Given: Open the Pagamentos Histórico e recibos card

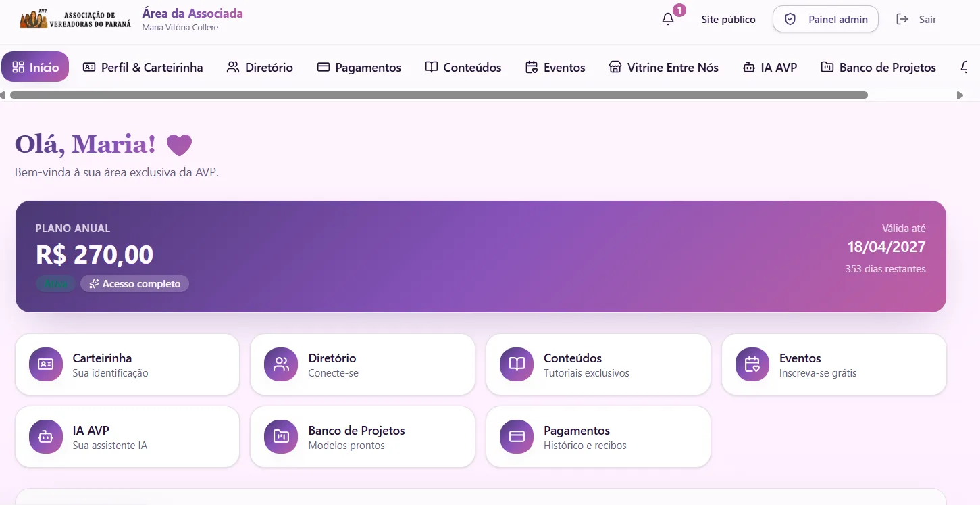Looking at the screenshot, I should (598, 437).
